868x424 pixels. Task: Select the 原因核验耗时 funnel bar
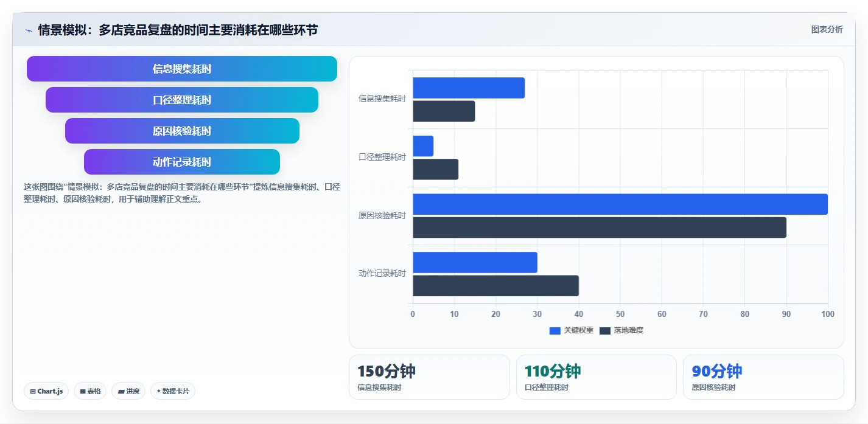click(182, 131)
